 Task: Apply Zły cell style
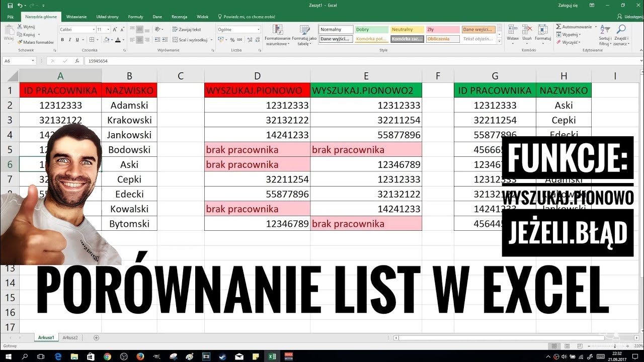coord(443,30)
